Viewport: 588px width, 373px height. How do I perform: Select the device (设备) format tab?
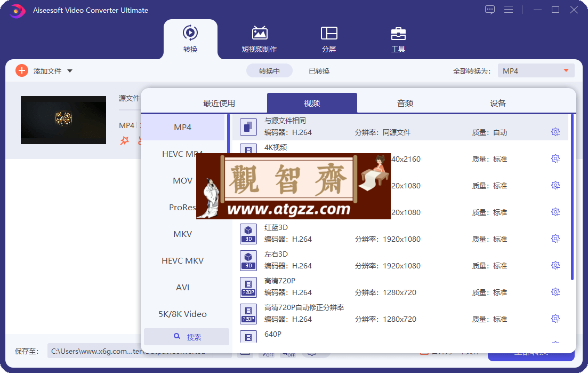coord(498,103)
